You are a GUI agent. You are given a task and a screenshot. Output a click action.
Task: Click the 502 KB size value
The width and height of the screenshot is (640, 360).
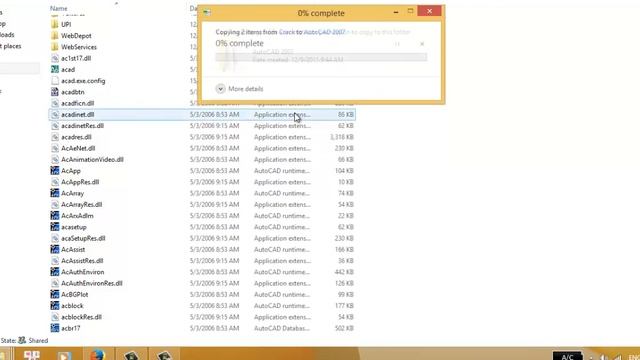(344, 328)
